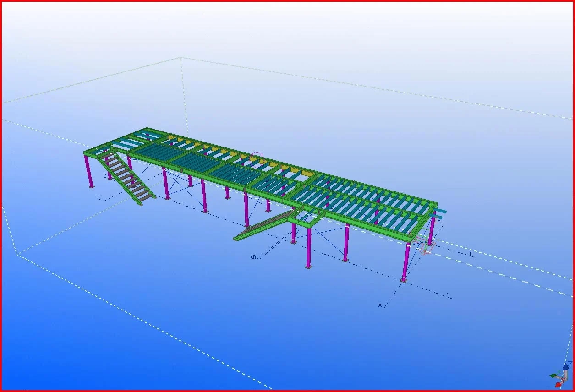575x392 pixels.
Task: Select the magenta corner column at grid A-2
Action: 405,260
